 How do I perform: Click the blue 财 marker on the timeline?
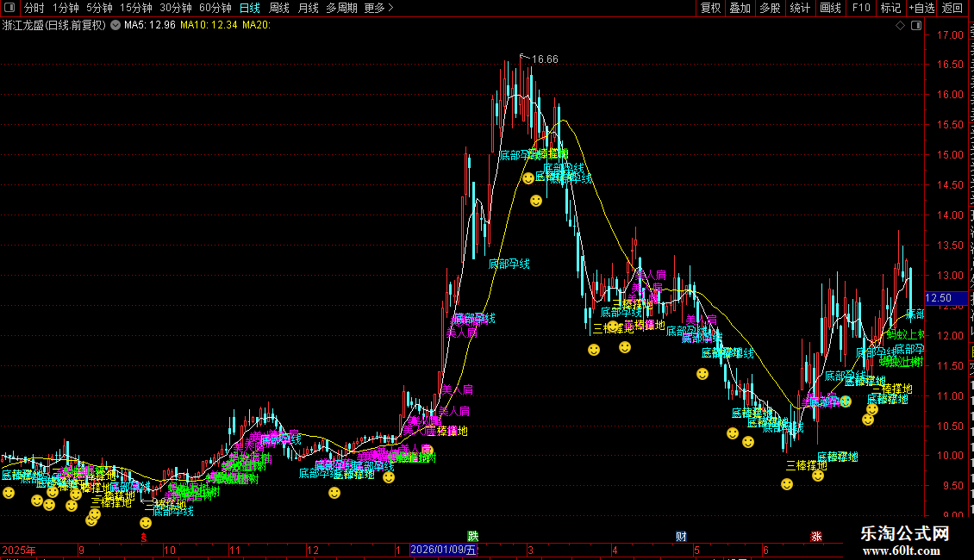tap(682, 537)
